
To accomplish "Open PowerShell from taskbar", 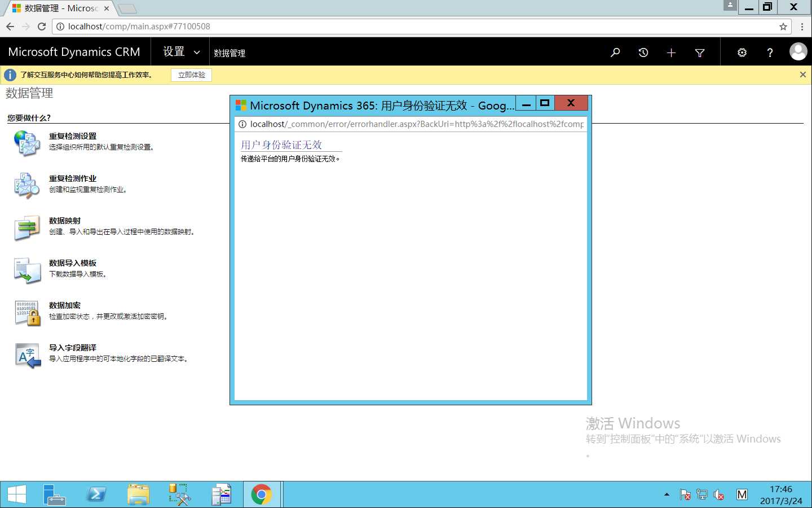I will tap(96, 494).
